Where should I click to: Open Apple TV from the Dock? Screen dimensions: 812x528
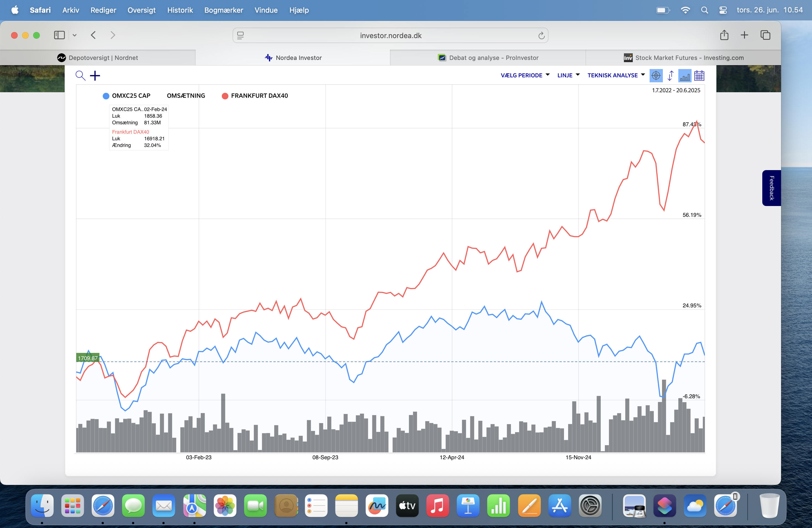(407, 505)
